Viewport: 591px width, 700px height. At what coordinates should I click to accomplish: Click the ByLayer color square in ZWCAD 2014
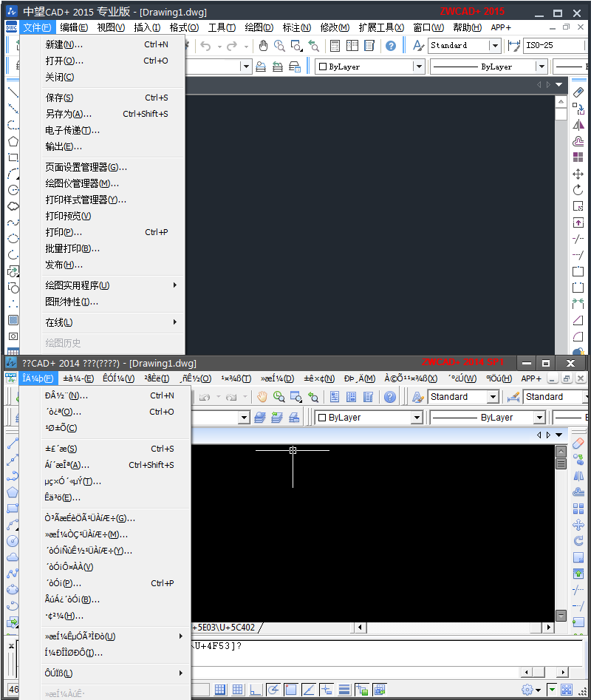322,418
